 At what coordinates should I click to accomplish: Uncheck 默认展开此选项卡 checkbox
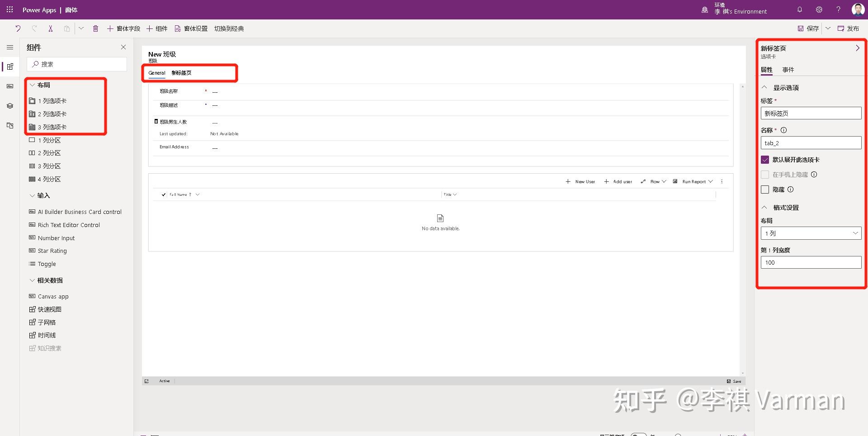pyautogui.click(x=765, y=160)
